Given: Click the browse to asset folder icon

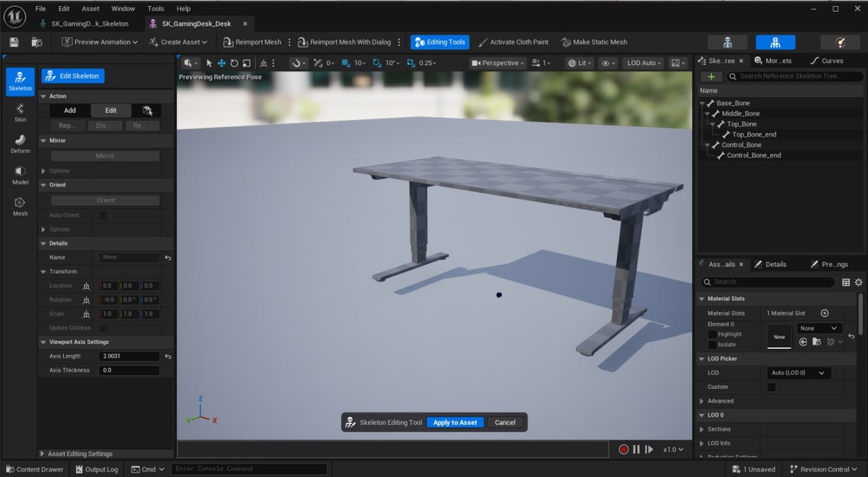Looking at the screenshot, I should tap(37, 42).
